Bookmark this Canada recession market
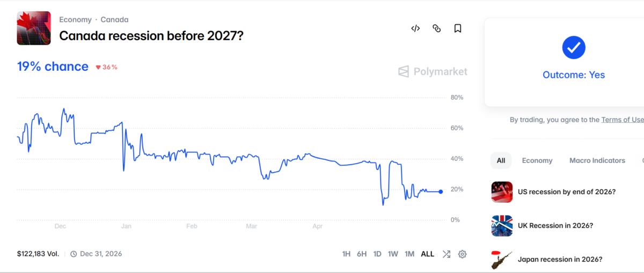644x273 pixels. [458, 28]
